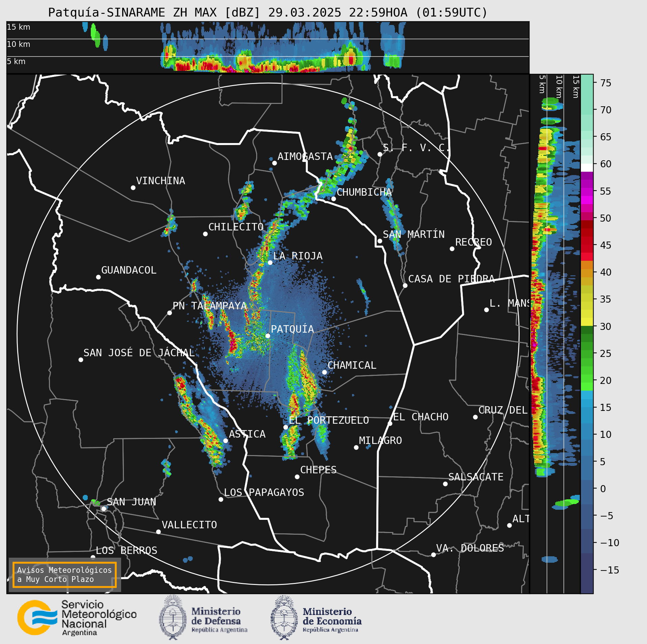
Task: Click the PATQUÍA map label
Action: [292, 329]
